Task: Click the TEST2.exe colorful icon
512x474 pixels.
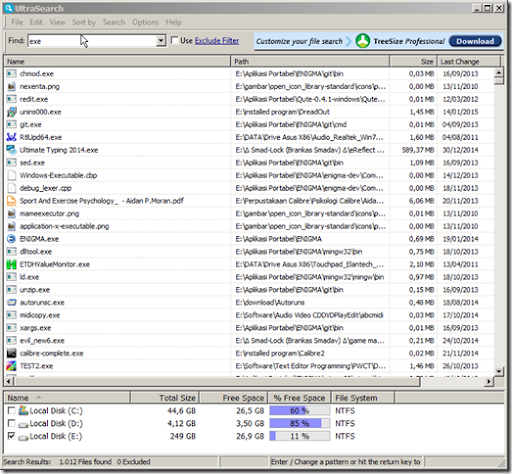Action: point(11,366)
